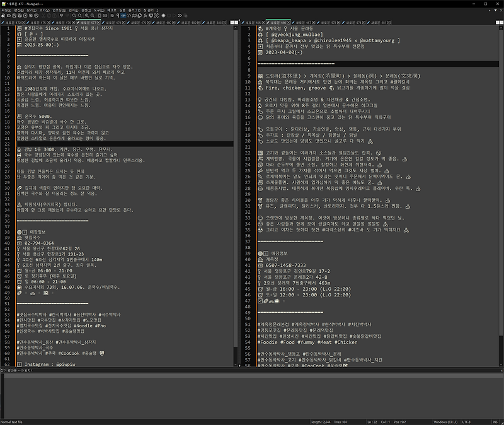Open Find using the magnifier toolbar icon
The image size is (504, 425).
(x=74, y=15)
